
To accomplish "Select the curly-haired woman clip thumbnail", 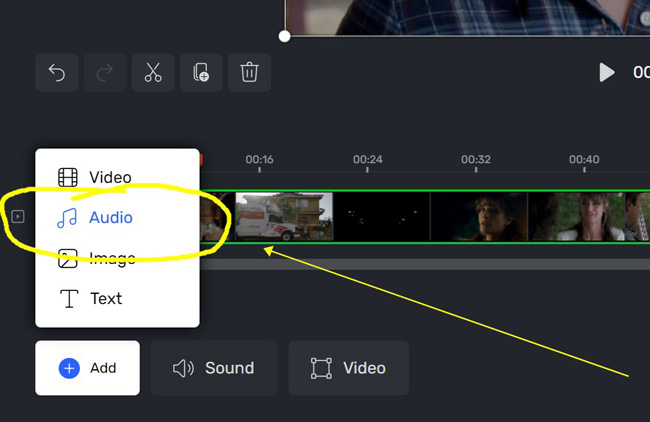I will [479, 216].
